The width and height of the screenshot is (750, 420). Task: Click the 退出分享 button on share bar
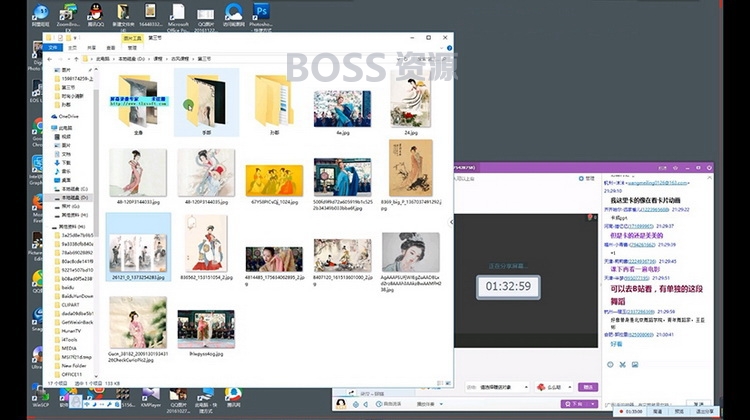pyautogui.click(x=704, y=412)
